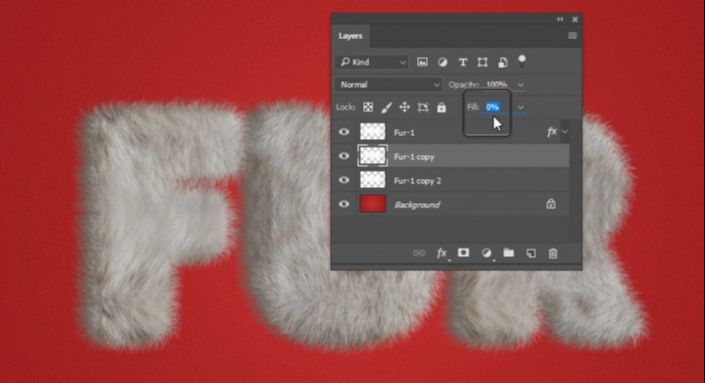
Task: Click the Opacity percentage field
Action: pyautogui.click(x=497, y=85)
